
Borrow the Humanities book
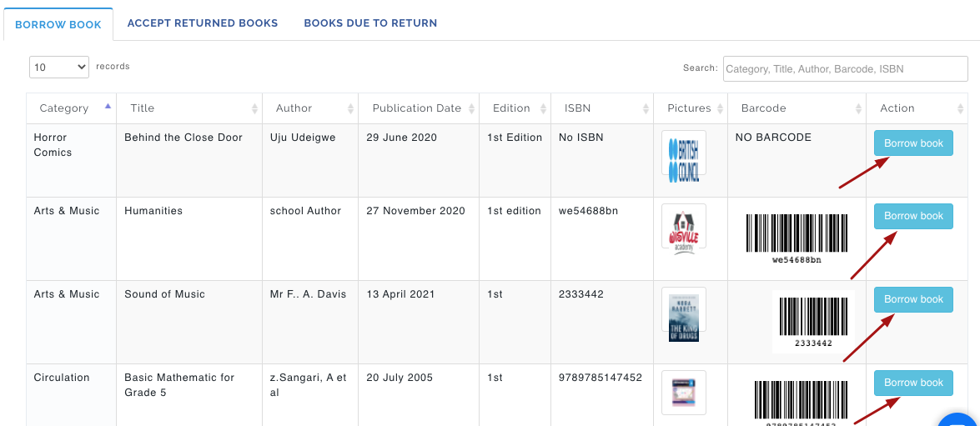(913, 216)
